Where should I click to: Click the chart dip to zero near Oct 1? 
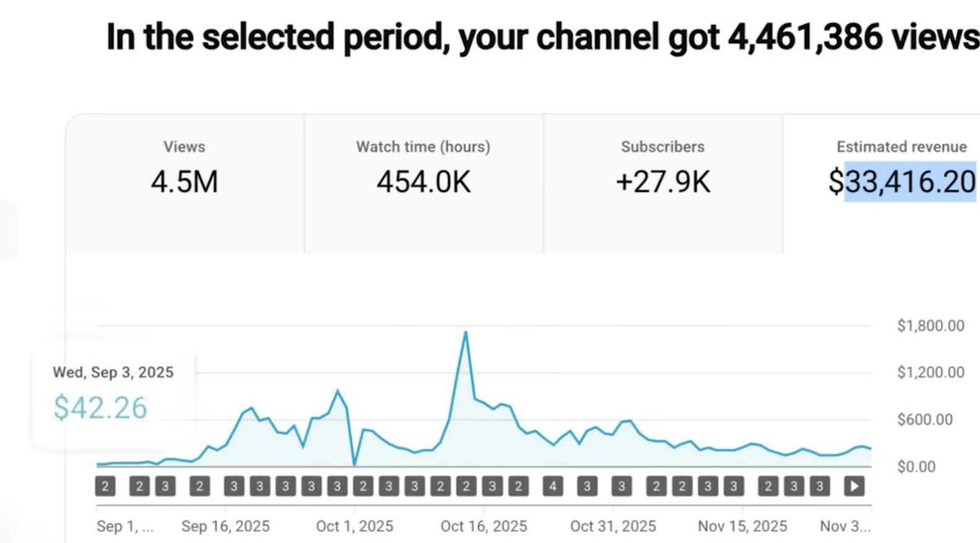354,464
